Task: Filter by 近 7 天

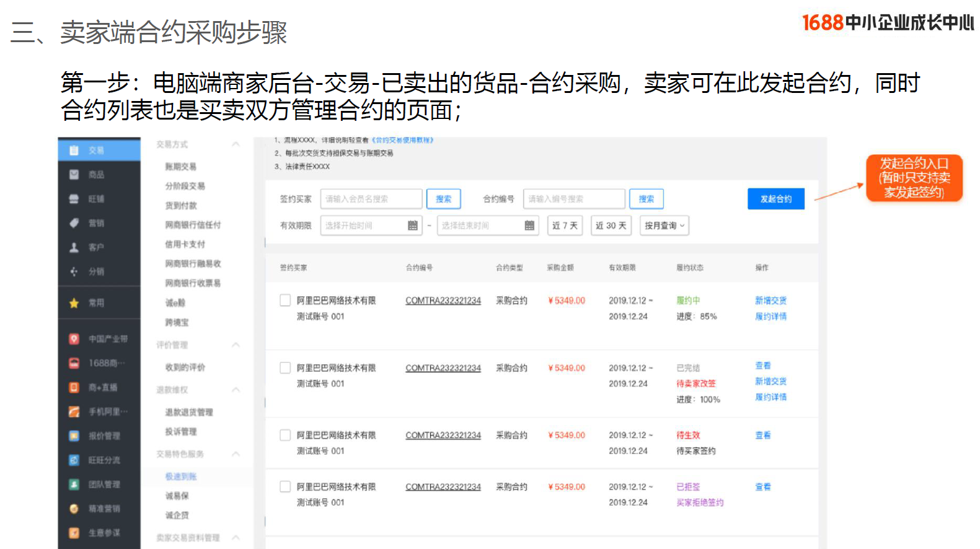Action: pos(565,226)
